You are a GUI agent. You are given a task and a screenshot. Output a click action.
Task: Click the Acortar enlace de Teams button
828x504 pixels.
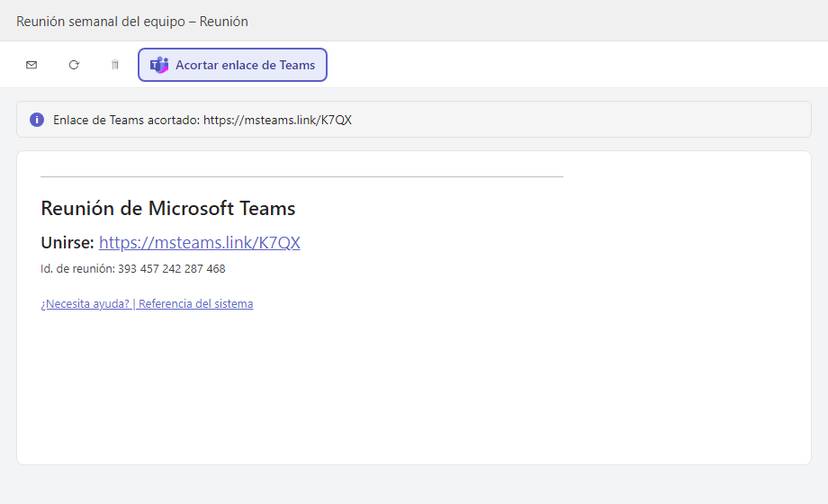pyautogui.click(x=232, y=65)
